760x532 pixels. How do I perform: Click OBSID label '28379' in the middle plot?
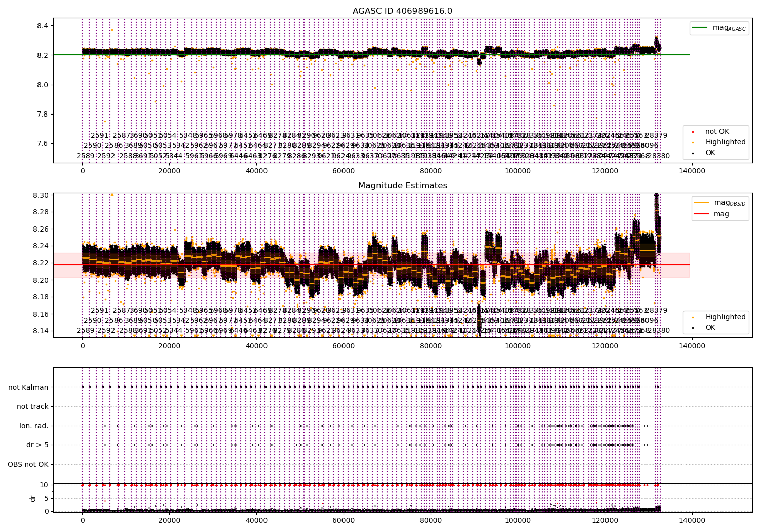(x=657, y=310)
